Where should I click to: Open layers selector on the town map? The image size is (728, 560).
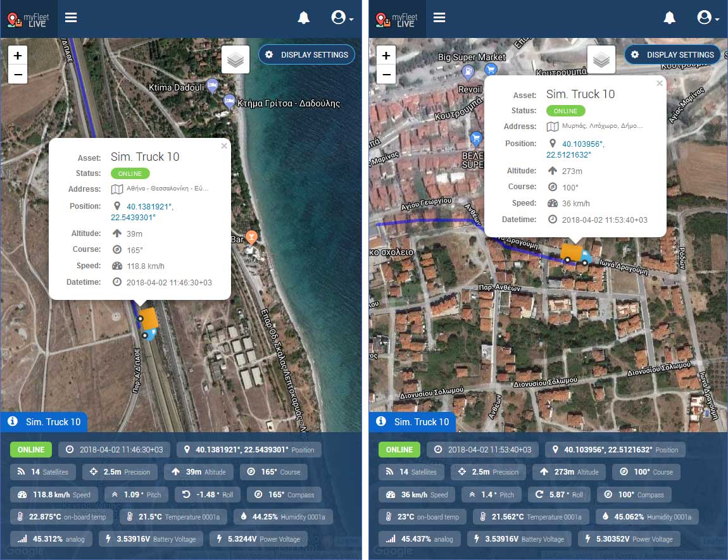point(601,60)
